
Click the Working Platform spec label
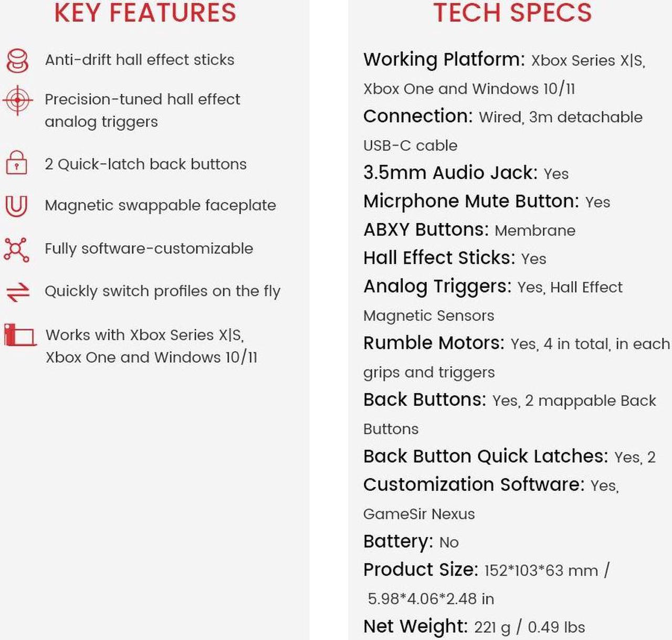444,59
